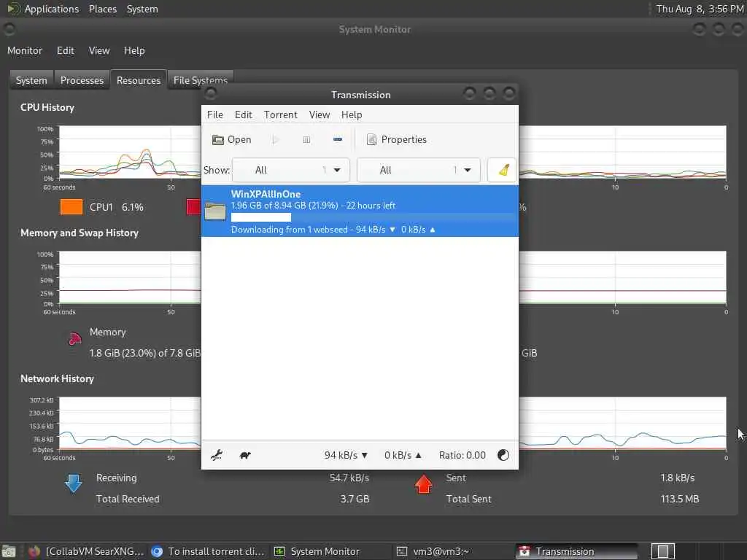Click the WinXPAllInOne folder icon
Screen dimensions: 747x560
(x=215, y=211)
